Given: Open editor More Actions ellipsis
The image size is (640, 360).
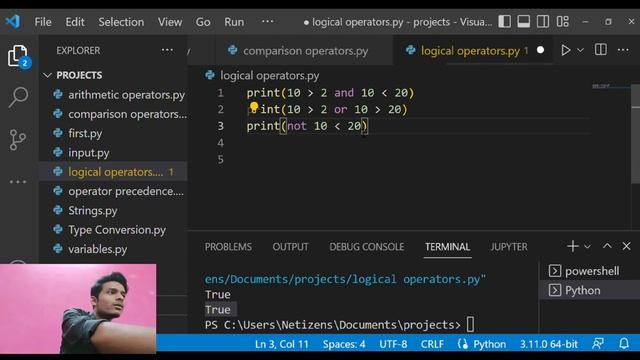Looking at the screenshot, I should (623, 50).
